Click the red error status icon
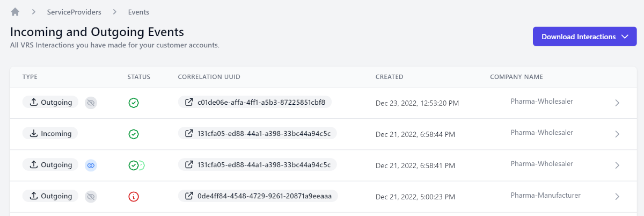Screen dimensions: 644x216 (134, 197)
